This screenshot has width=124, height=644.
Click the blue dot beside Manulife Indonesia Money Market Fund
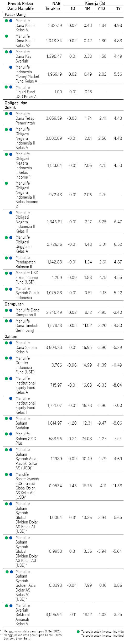point(11,67)
